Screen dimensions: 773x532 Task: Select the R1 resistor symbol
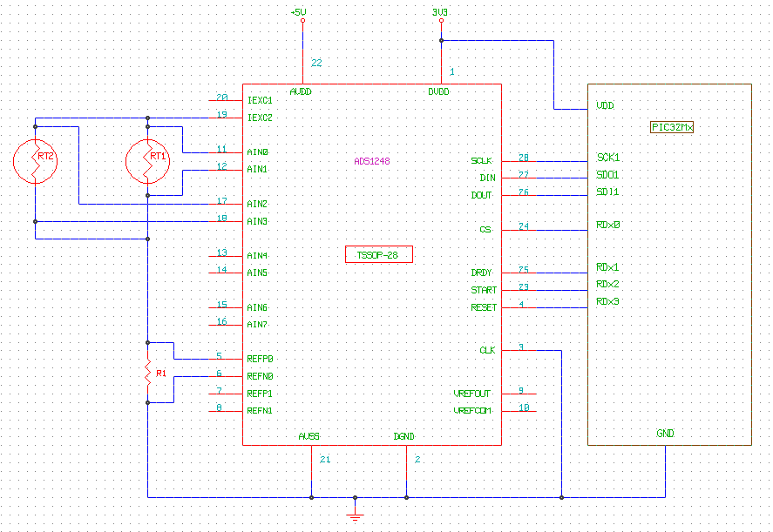pyautogui.click(x=148, y=373)
